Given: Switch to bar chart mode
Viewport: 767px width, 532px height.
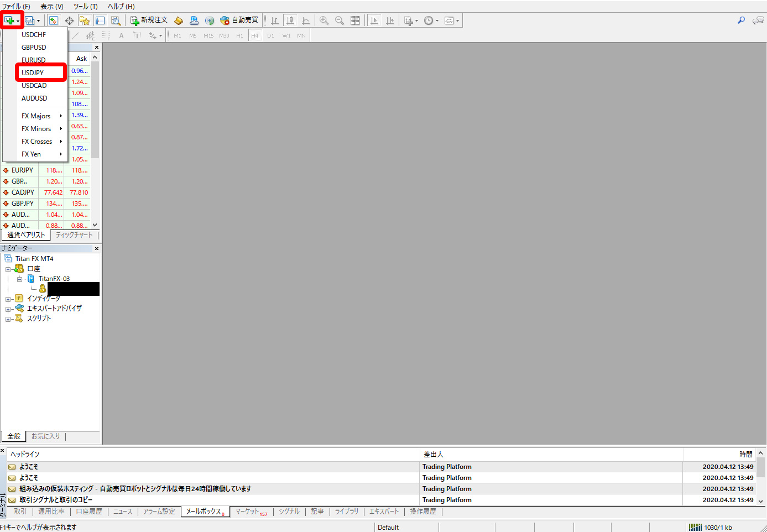Looking at the screenshot, I should (275, 20).
